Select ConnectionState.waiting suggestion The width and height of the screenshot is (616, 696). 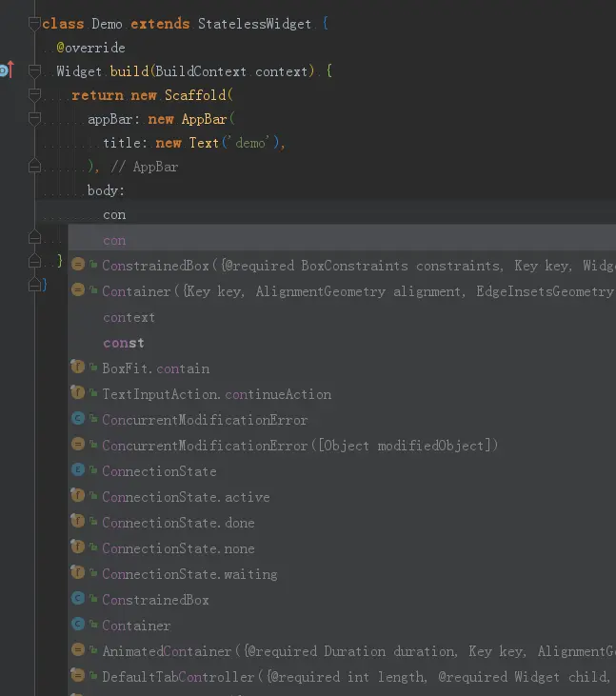coord(342,574)
